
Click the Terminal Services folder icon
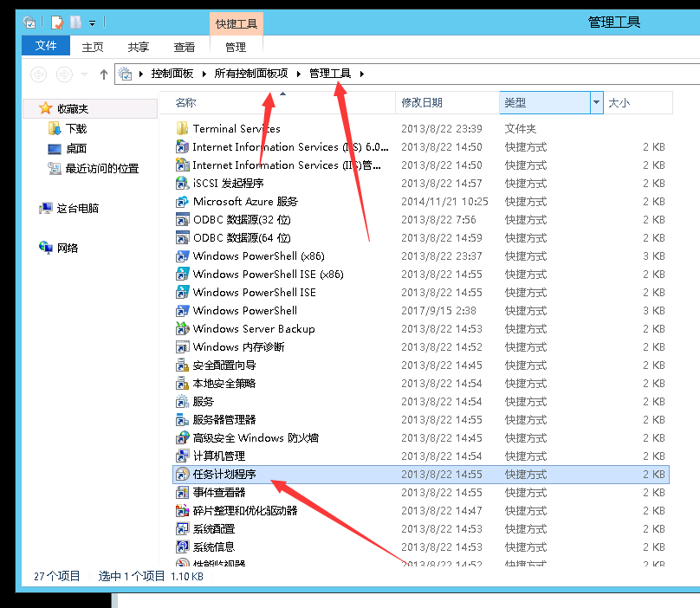tap(182, 128)
